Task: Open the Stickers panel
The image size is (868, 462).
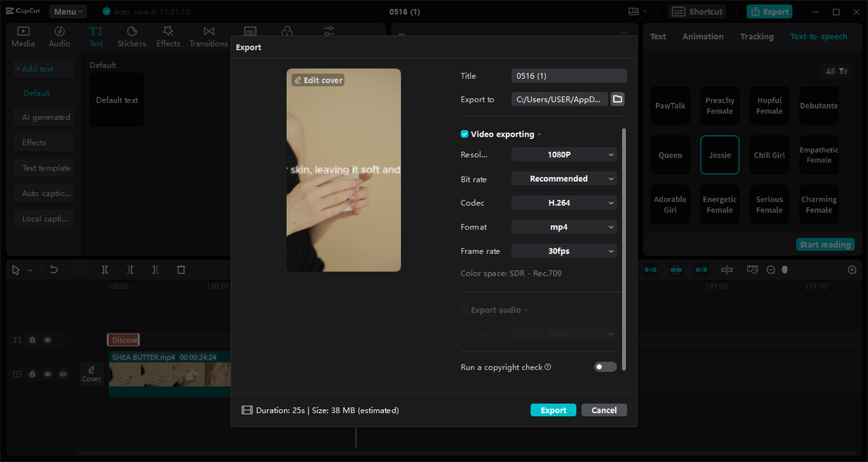Action: pyautogui.click(x=132, y=36)
